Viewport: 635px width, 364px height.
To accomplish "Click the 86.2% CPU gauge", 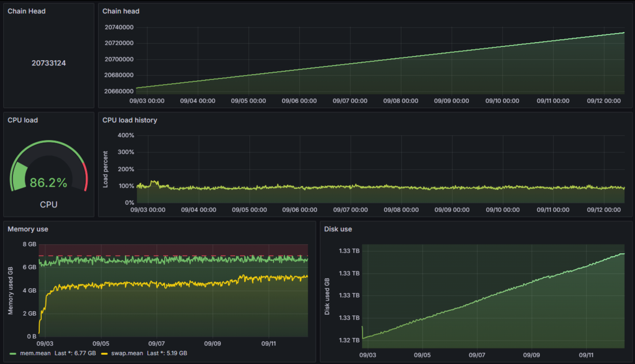I will pyautogui.click(x=48, y=182).
